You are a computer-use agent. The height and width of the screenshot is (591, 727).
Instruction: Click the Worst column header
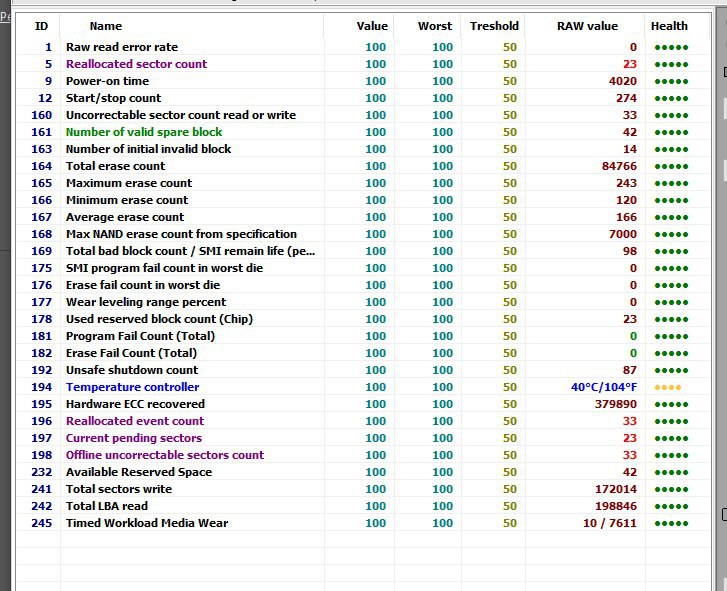click(434, 26)
